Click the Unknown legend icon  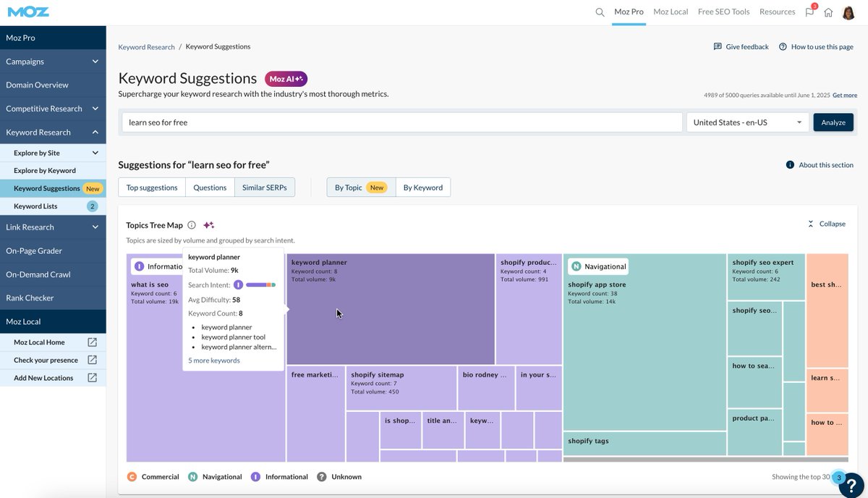click(322, 476)
